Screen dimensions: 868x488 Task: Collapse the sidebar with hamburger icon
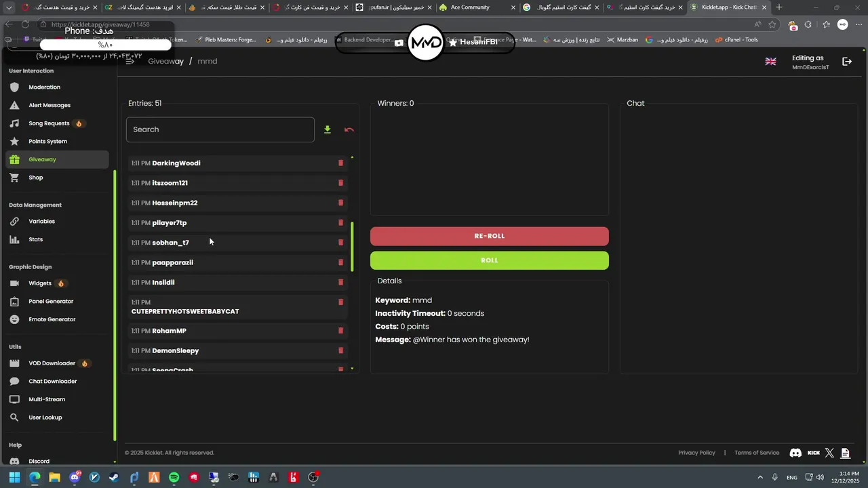click(130, 61)
